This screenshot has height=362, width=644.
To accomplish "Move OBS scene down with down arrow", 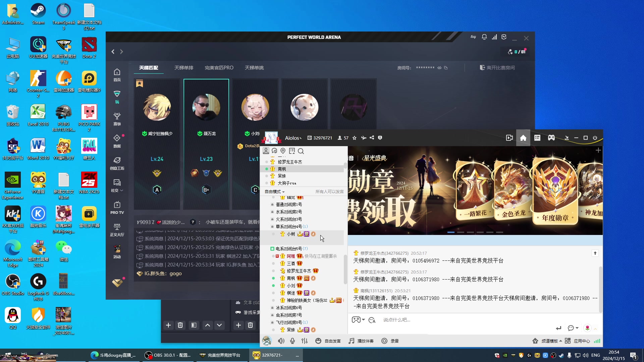I will pos(219,325).
